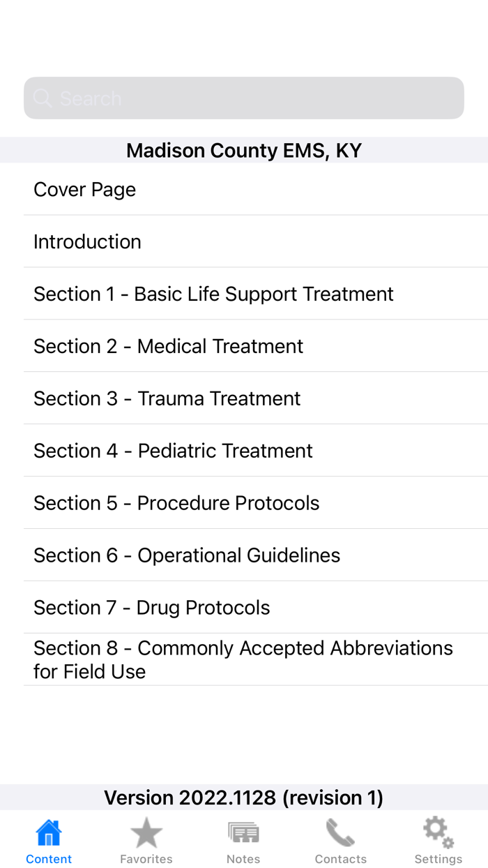The width and height of the screenshot is (488, 868).
Task: Open Settings via the gear icon
Action: [438, 830]
